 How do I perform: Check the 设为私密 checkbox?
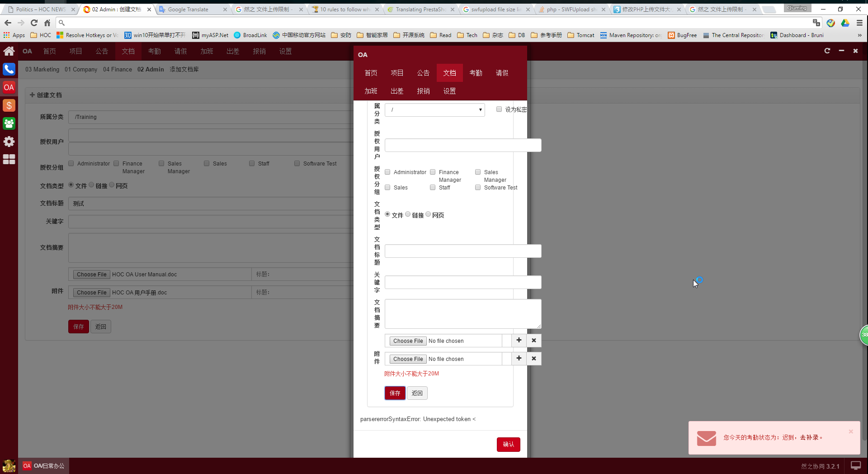click(499, 109)
